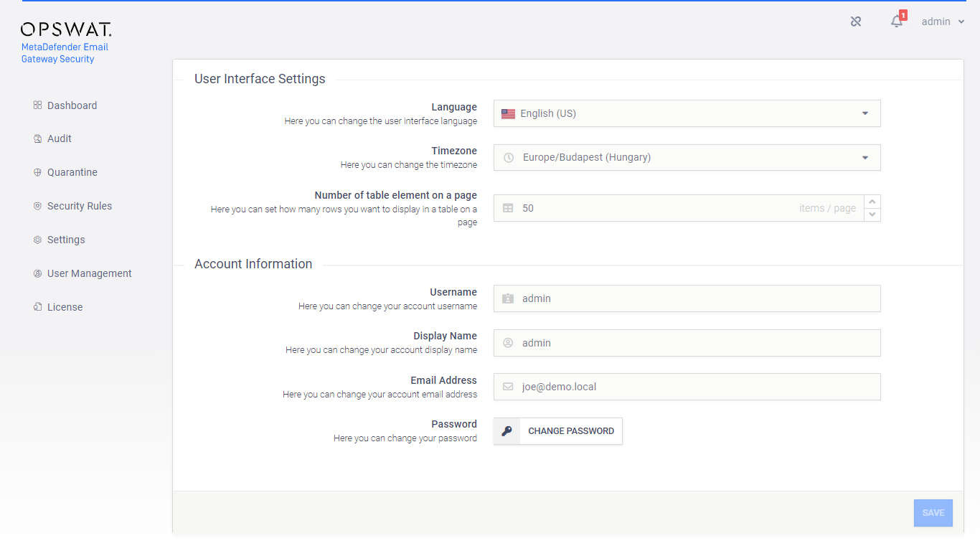The image size is (980, 551).
Task: Go to the Audit section
Action: click(60, 138)
